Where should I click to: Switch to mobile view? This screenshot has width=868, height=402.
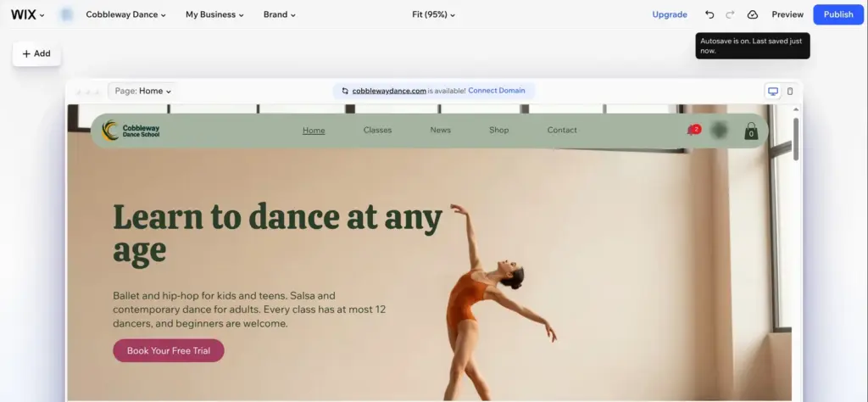(790, 92)
